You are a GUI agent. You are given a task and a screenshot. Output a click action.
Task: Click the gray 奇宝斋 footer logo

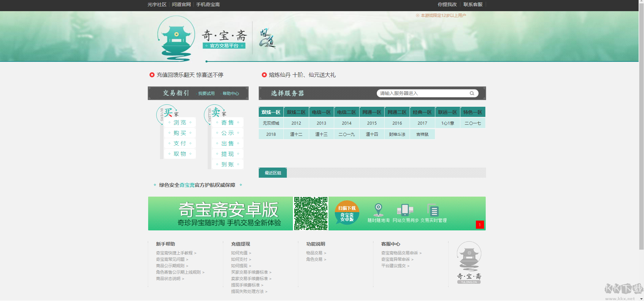(469, 262)
